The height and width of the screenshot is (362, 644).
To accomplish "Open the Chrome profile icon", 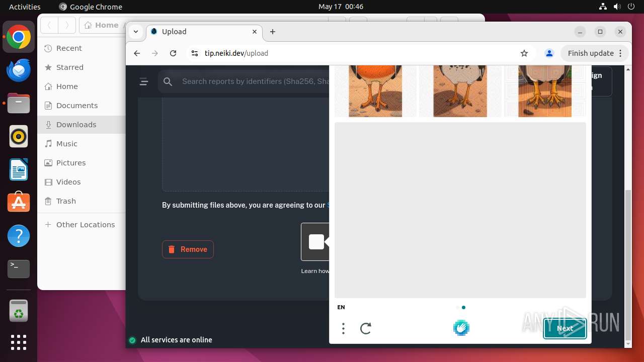I will click(549, 53).
